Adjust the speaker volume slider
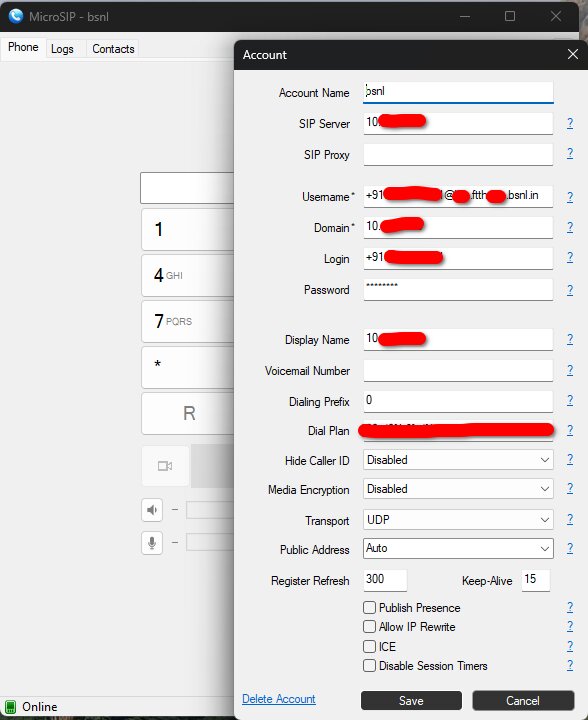 click(x=210, y=510)
